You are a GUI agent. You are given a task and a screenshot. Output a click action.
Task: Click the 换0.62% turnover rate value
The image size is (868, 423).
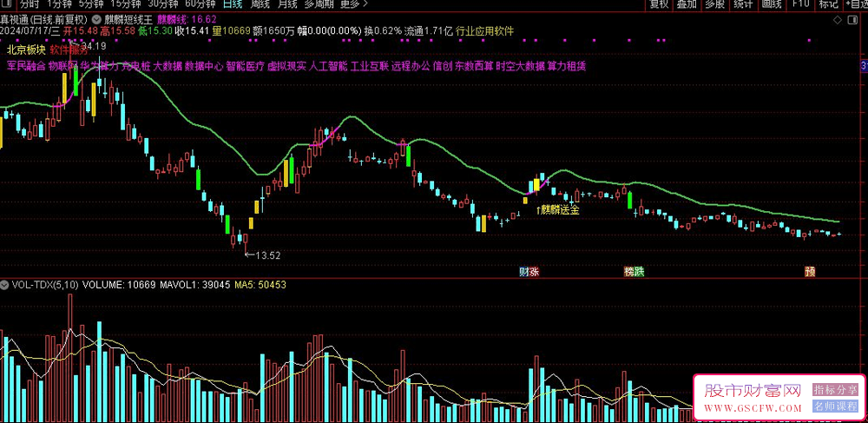click(x=383, y=30)
